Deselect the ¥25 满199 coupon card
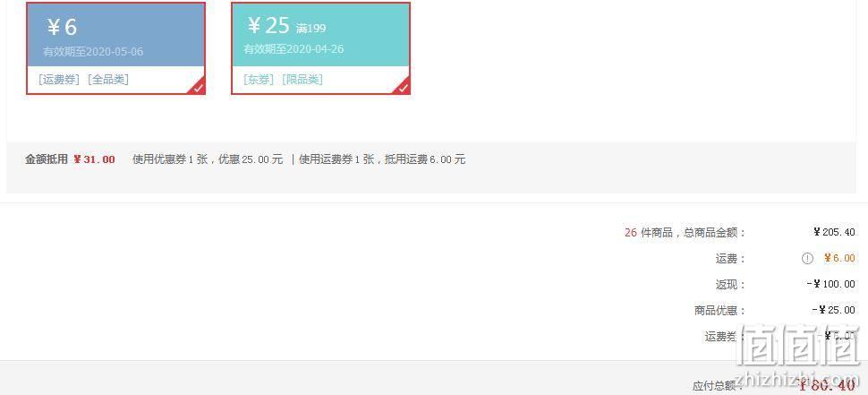868x395 pixels. pos(320,48)
